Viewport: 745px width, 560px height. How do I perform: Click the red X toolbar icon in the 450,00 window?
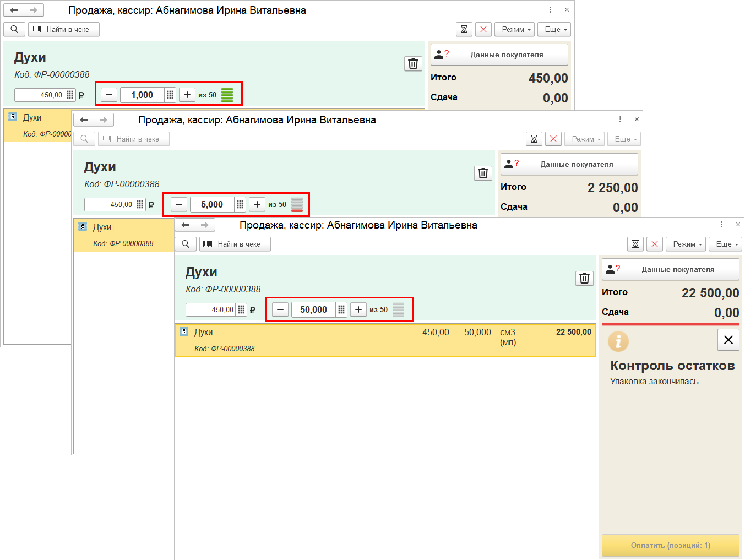[483, 29]
